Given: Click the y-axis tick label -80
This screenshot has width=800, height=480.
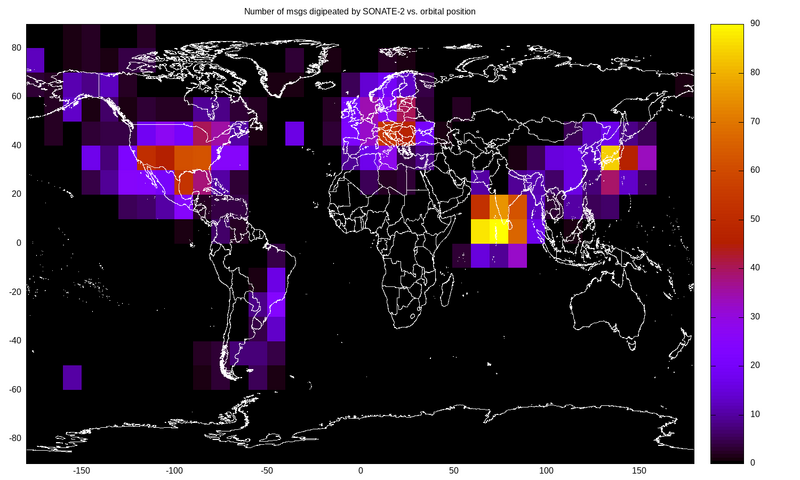Looking at the screenshot, I should (15, 438).
